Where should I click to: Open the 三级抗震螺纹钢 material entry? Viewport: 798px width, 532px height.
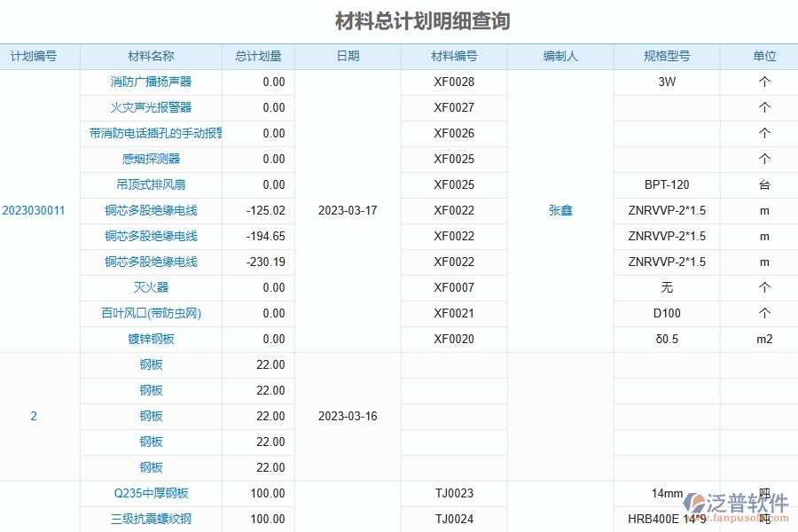coord(148,519)
